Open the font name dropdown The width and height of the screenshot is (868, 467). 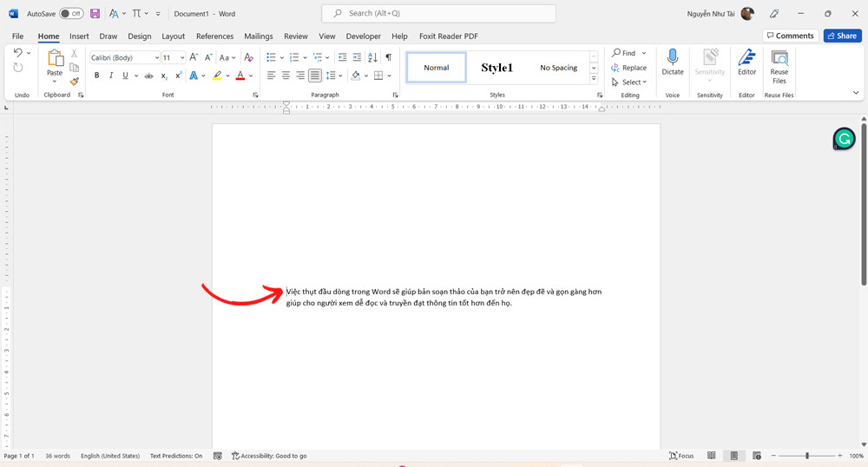pos(156,58)
